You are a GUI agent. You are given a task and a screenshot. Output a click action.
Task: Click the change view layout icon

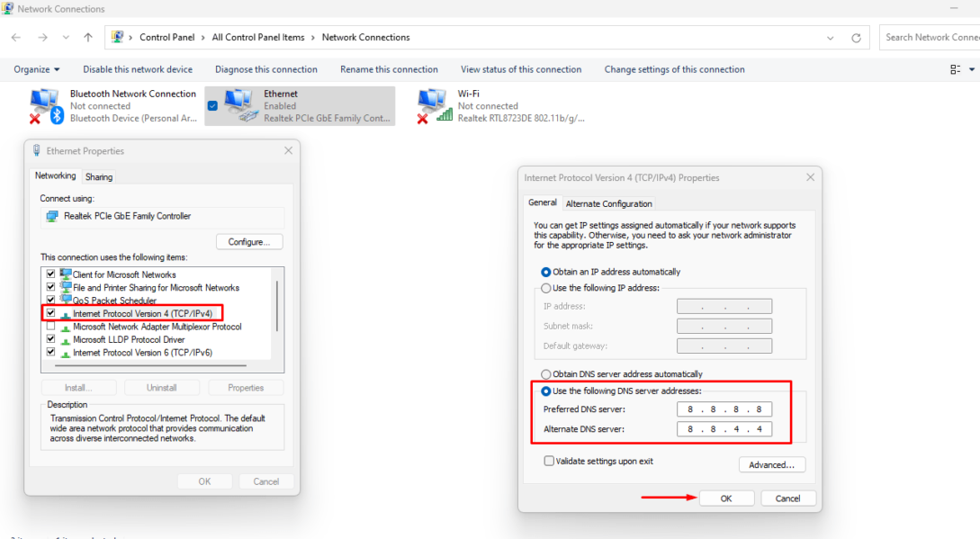[956, 69]
